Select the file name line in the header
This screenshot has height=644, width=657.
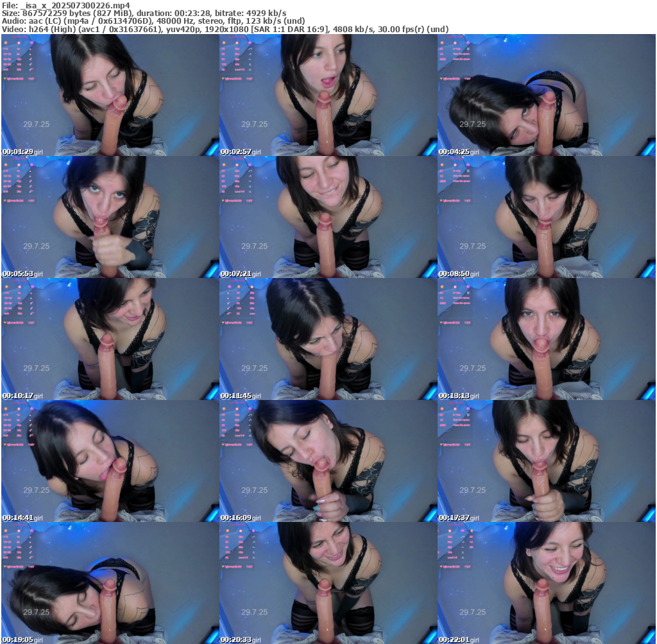click(x=66, y=5)
